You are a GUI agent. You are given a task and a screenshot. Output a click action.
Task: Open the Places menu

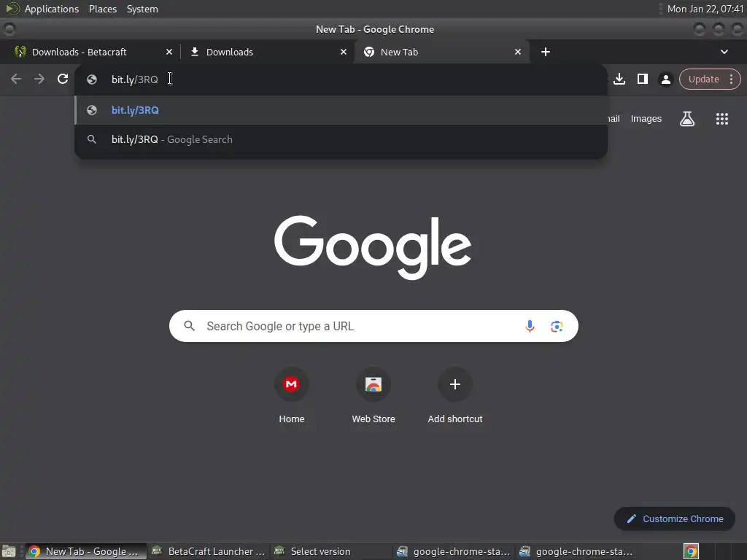pyautogui.click(x=102, y=9)
